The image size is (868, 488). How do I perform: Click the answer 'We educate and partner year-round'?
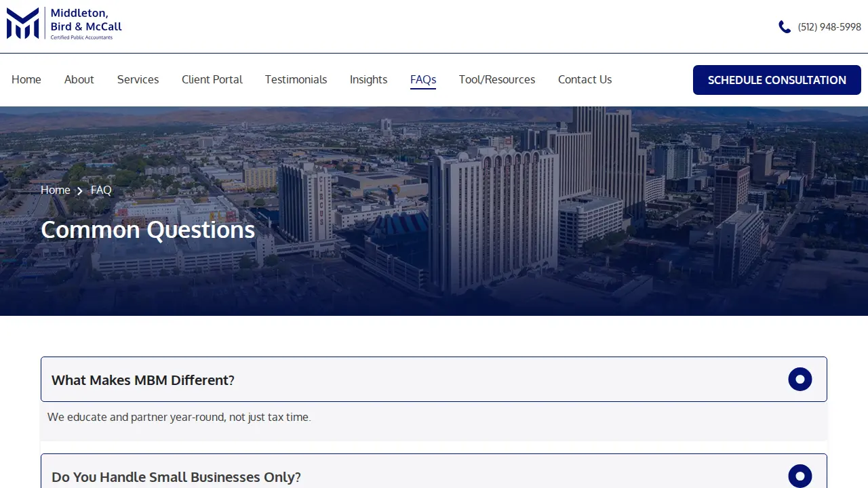coord(179,417)
